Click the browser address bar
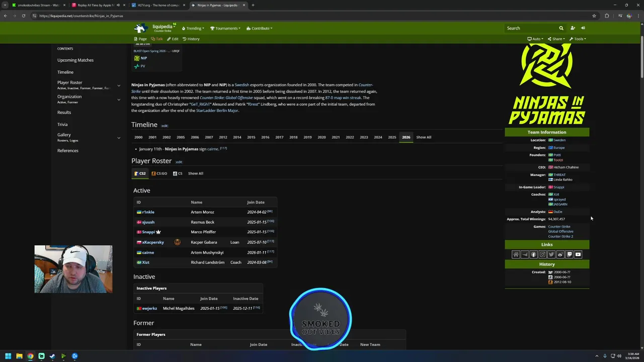Viewport: 644px width, 362px height. point(312,16)
